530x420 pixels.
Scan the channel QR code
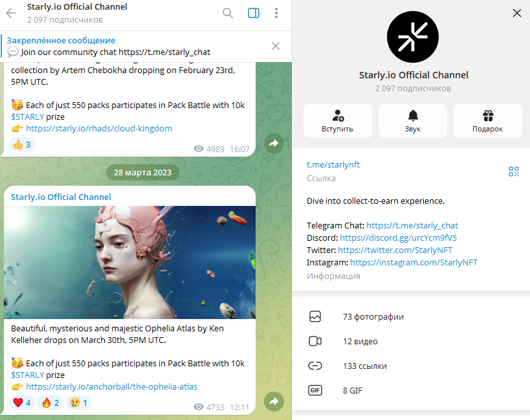pyautogui.click(x=514, y=171)
